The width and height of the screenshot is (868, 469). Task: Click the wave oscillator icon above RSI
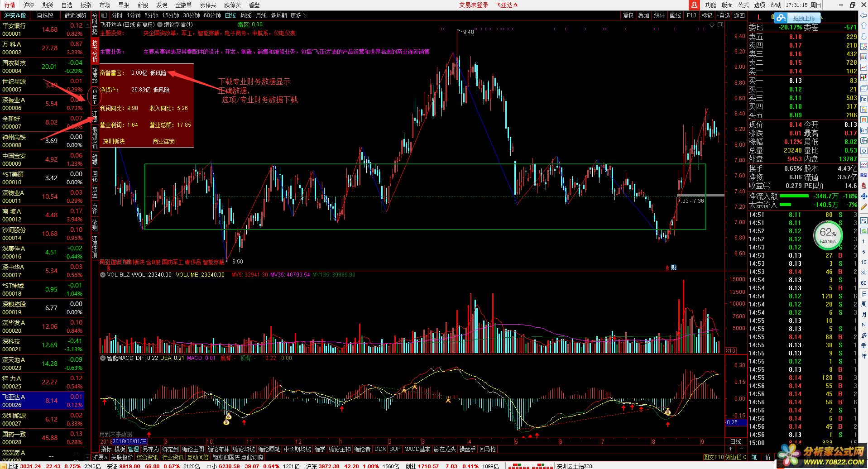[x=863, y=165]
